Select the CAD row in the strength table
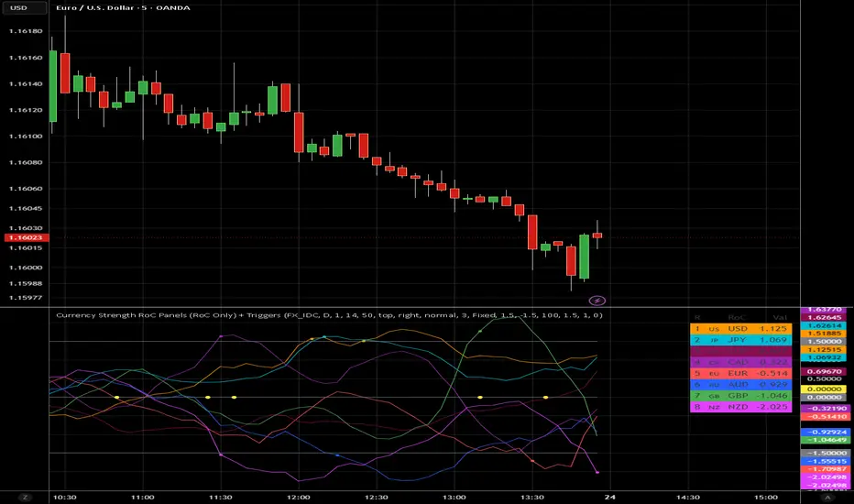The height and width of the screenshot is (504, 854). point(740,362)
